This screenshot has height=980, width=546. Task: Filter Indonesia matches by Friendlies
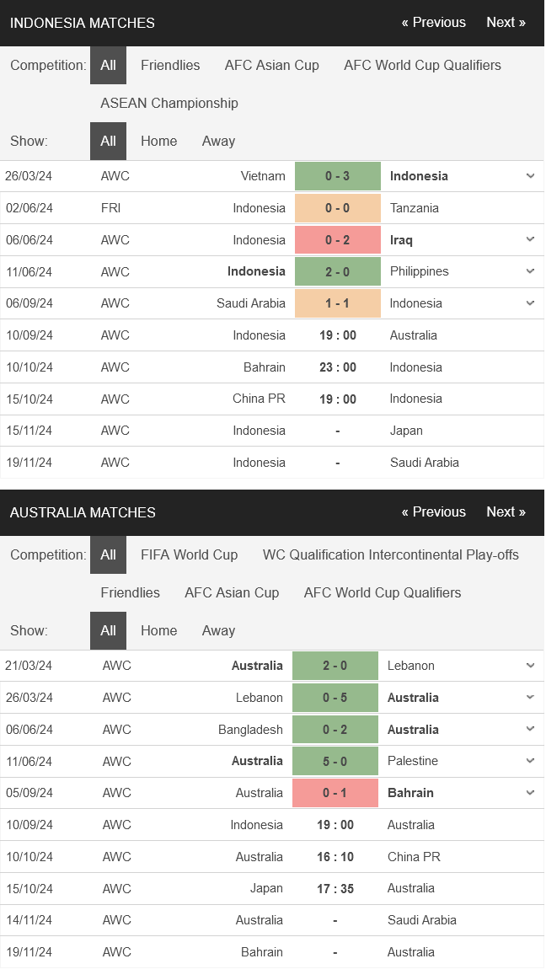pyautogui.click(x=170, y=66)
